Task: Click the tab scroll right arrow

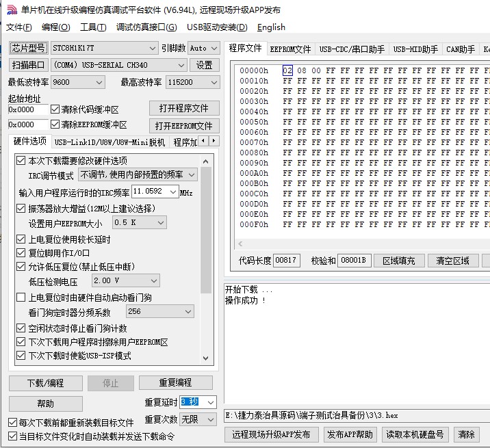Action: (x=214, y=141)
